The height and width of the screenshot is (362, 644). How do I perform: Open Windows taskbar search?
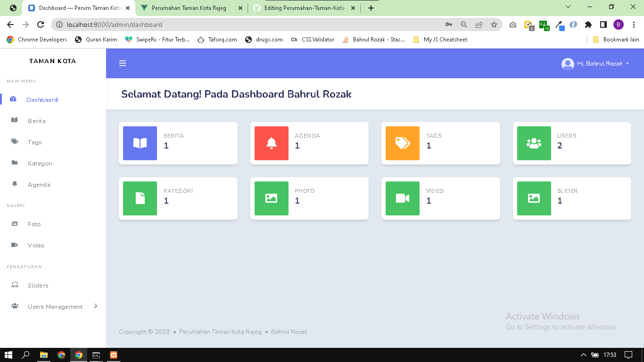coord(26,355)
